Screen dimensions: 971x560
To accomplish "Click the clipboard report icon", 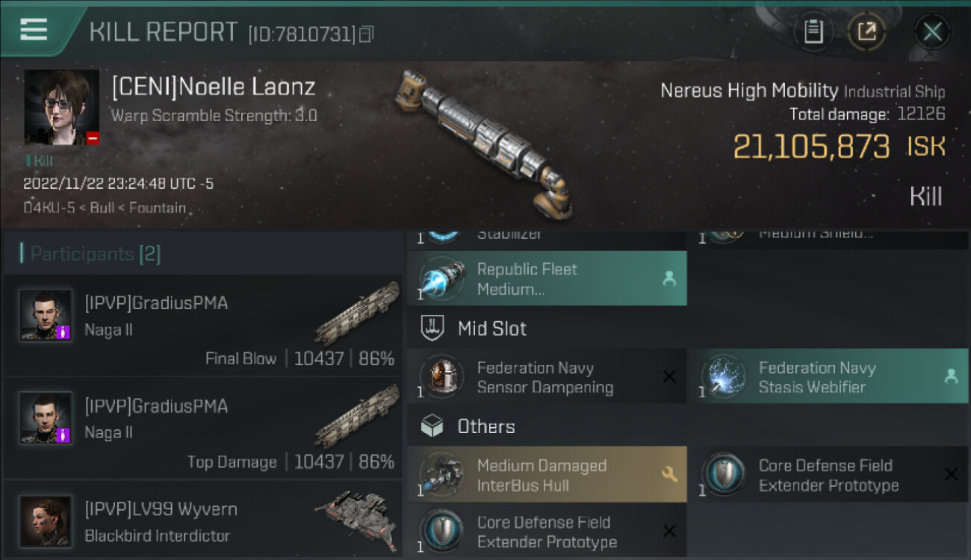I will tap(813, 32).
